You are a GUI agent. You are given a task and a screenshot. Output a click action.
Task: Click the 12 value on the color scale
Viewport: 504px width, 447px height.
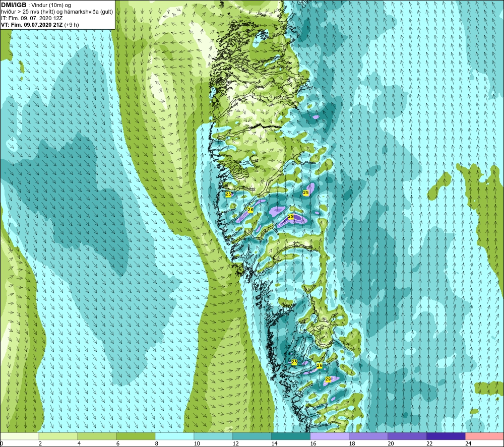coord(235,443)
